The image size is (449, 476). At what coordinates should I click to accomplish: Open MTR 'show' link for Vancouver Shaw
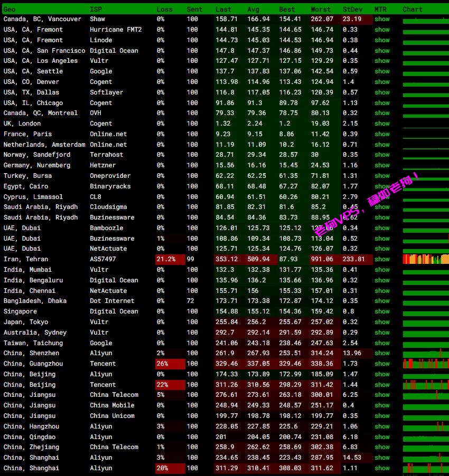click(382, 19)
